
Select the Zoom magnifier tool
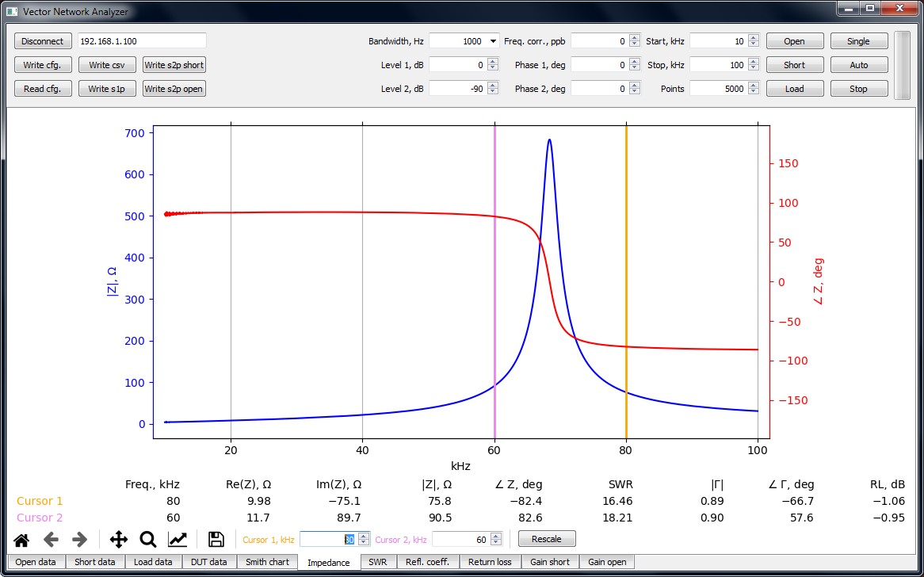(148, 540)
